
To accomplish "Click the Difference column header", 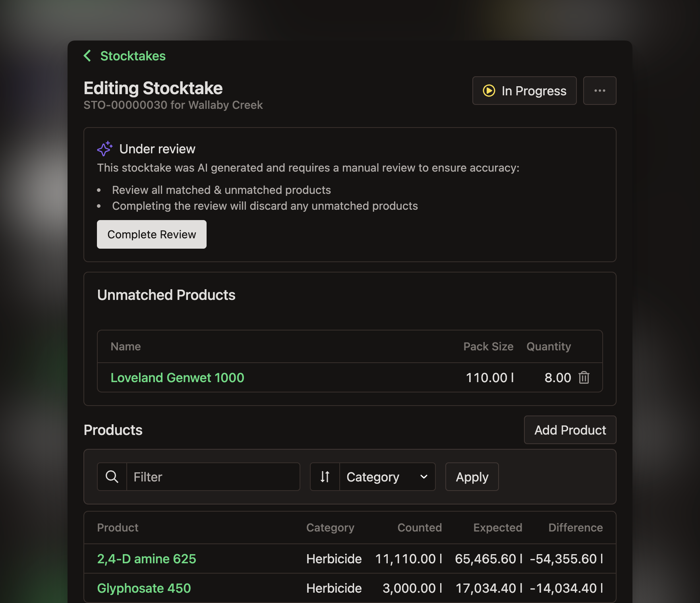I will pyautogui.click(x=576, y=528).
